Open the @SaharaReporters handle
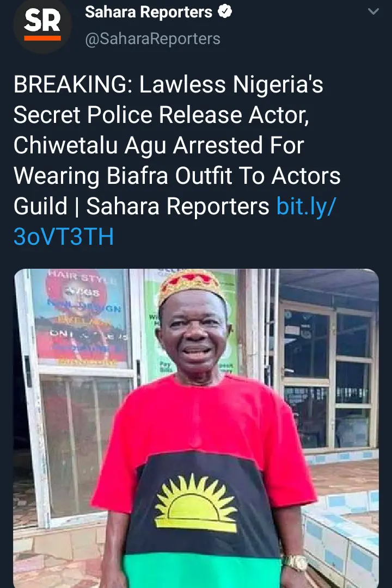The height and width of the screenshot is (588, 392). [152, 39]
